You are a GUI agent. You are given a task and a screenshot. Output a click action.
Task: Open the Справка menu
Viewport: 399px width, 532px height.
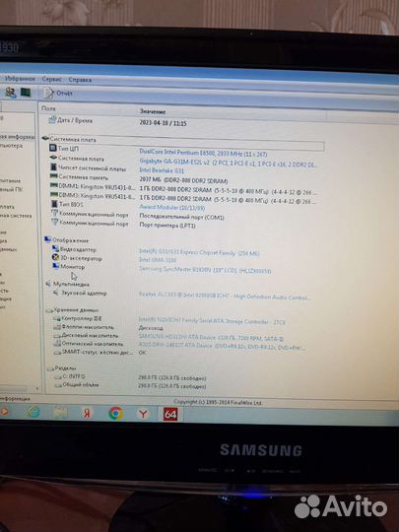(x=80, y=80)
